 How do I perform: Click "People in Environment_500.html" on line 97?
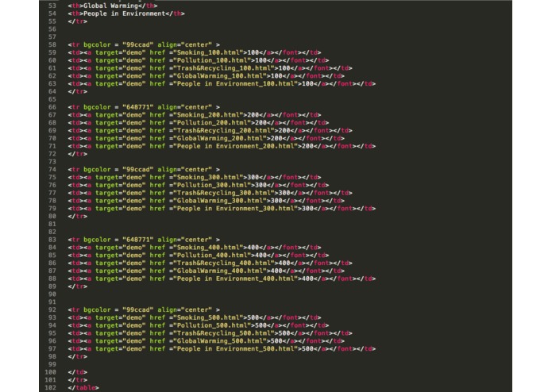pos(235,349)
